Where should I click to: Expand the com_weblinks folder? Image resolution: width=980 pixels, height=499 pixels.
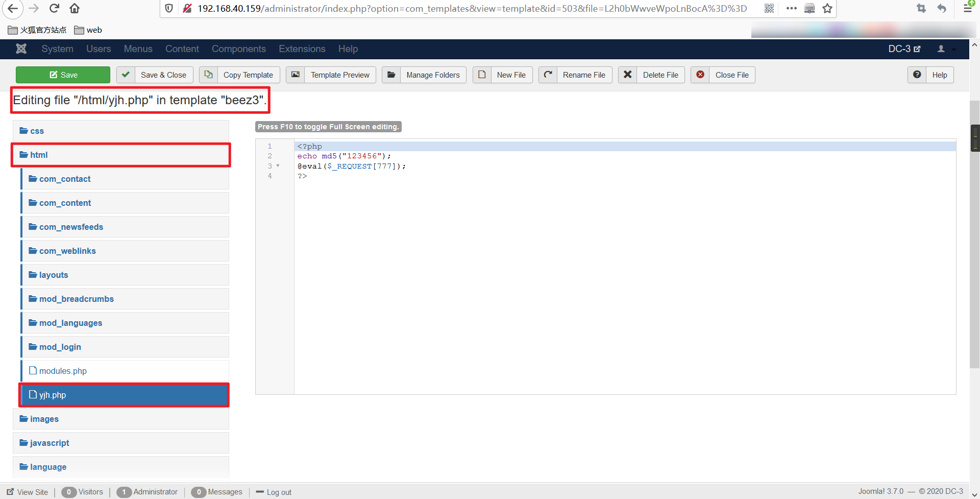pos(125,251)
